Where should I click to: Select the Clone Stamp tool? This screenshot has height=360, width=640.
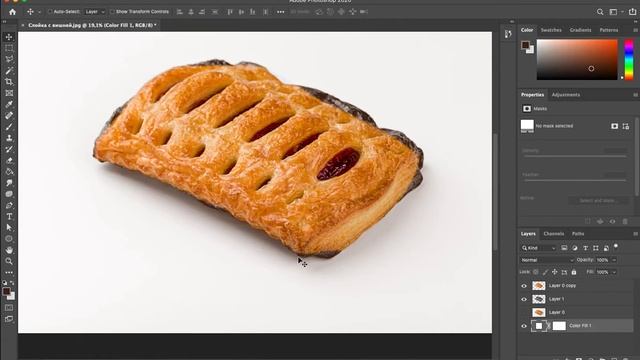coord(9,138)
